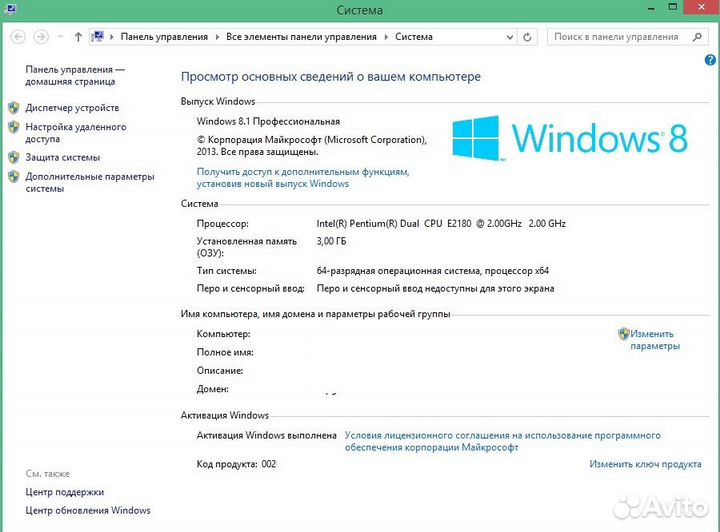This screenshot has width=720, height=532.
Task: Open Все элементы панели управления breadcrumb
Action: click(x=301, y=37)
